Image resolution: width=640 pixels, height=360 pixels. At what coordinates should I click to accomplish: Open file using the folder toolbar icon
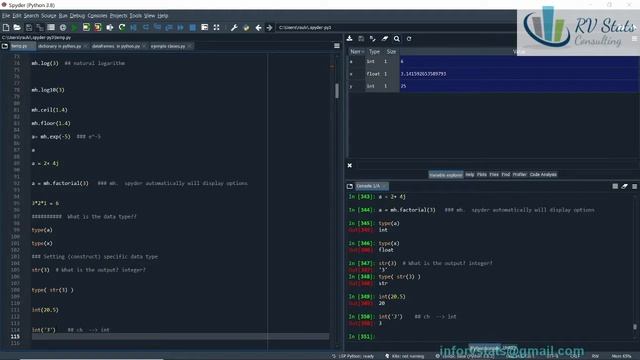coord(17,27)
